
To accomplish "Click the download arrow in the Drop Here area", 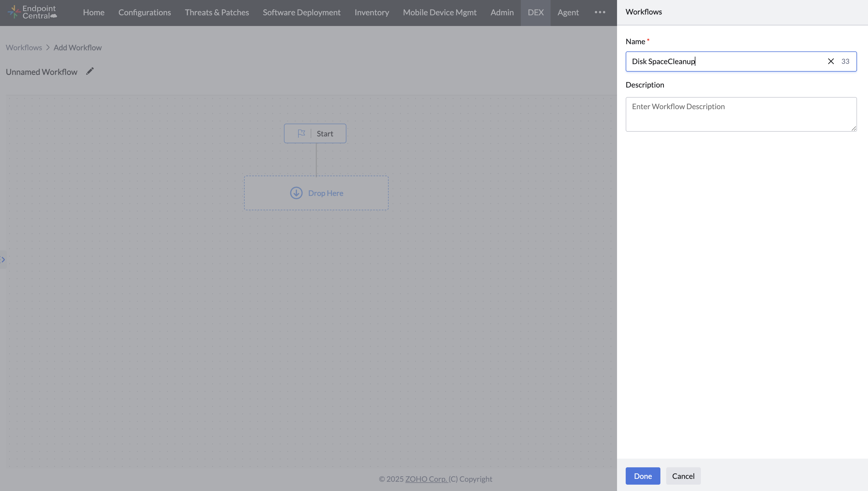I will tap(296, 193).
